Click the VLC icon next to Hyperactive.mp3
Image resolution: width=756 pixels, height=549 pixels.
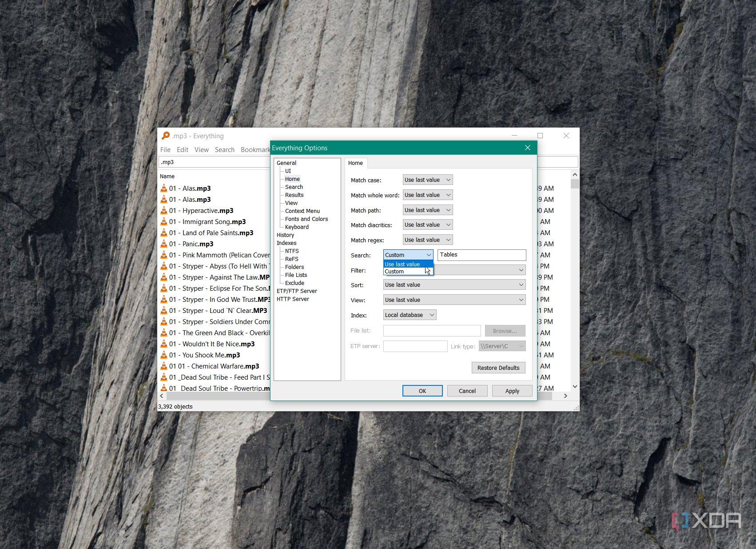pyautogui.click(x=164, y=210)
